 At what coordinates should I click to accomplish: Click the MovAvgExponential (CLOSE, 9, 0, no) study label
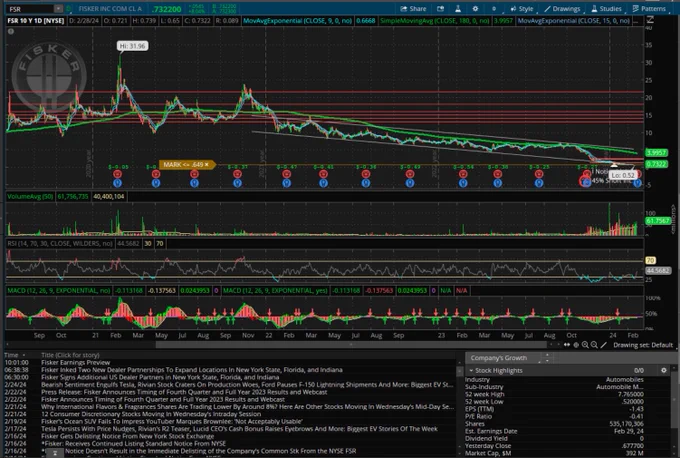(298, 20)
